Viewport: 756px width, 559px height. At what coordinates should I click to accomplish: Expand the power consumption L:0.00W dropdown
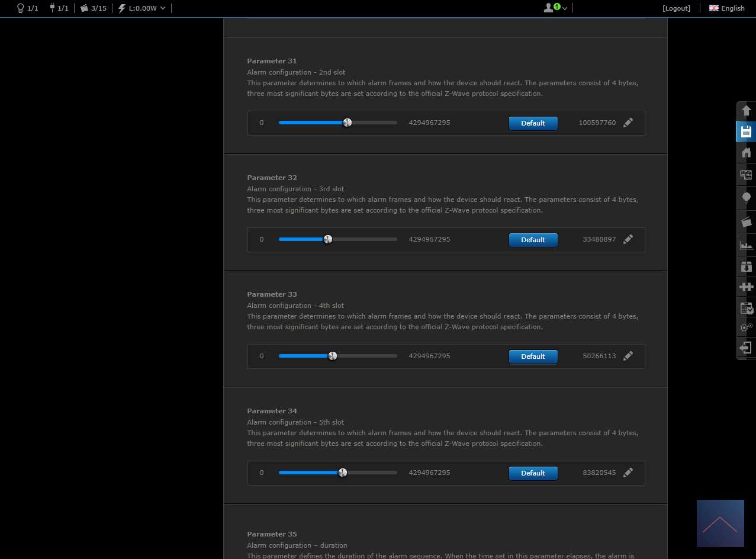(x=142, y=8)
